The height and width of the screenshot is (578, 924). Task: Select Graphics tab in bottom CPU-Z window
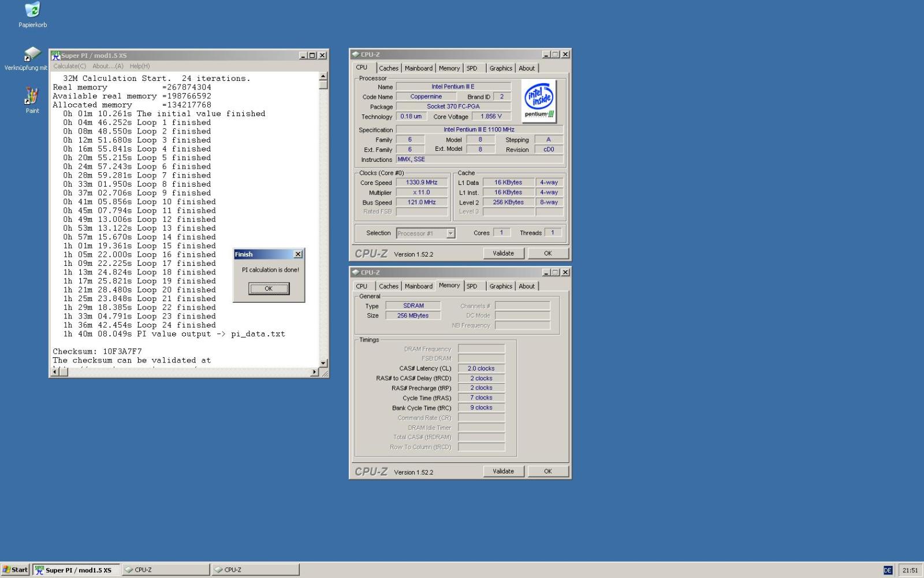tap(501, 286)
